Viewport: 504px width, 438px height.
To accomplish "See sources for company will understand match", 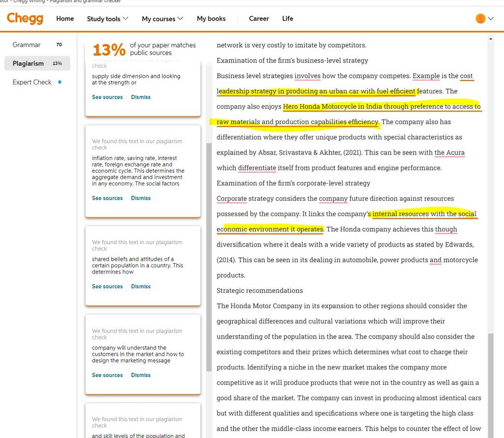I will point(107,375).
